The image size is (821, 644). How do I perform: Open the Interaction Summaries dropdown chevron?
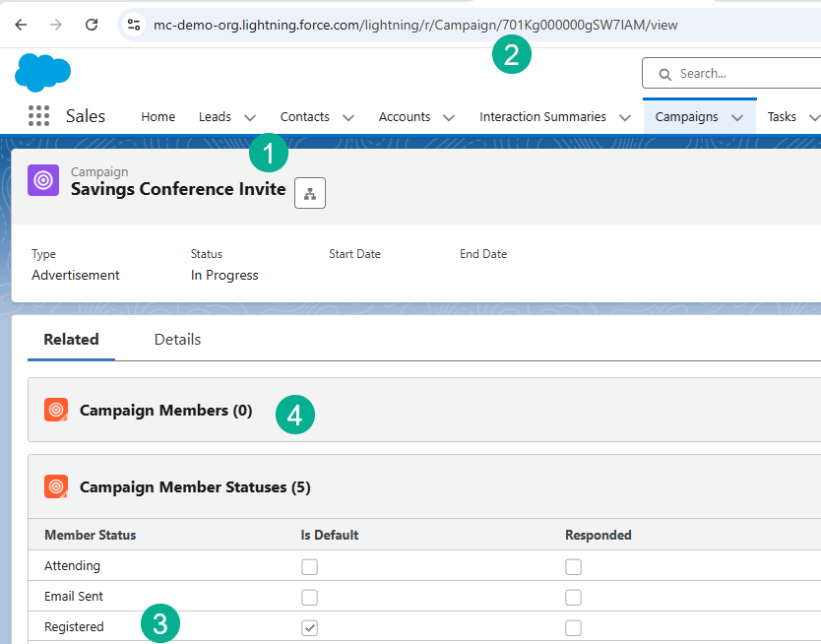625,117
